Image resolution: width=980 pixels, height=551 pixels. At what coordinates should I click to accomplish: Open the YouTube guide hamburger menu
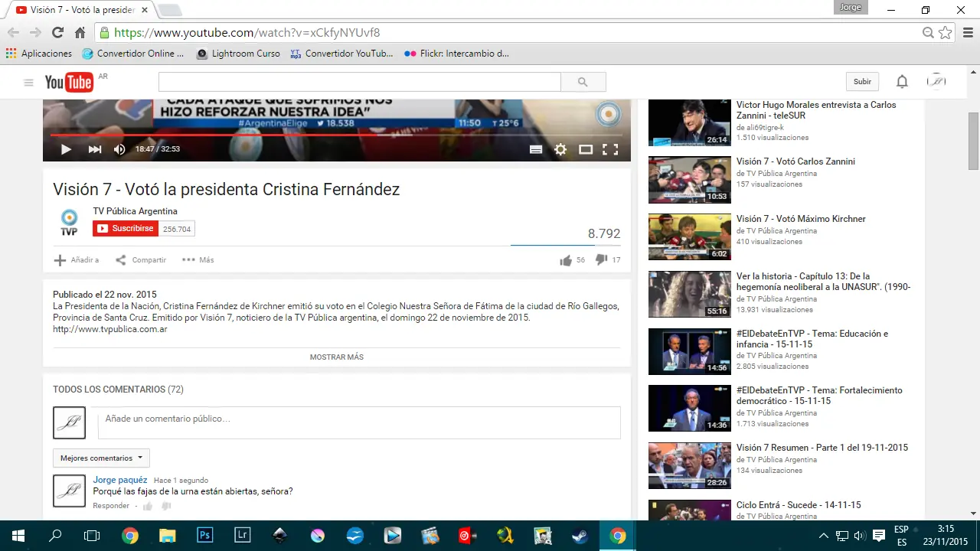click(x=28, y=83)
